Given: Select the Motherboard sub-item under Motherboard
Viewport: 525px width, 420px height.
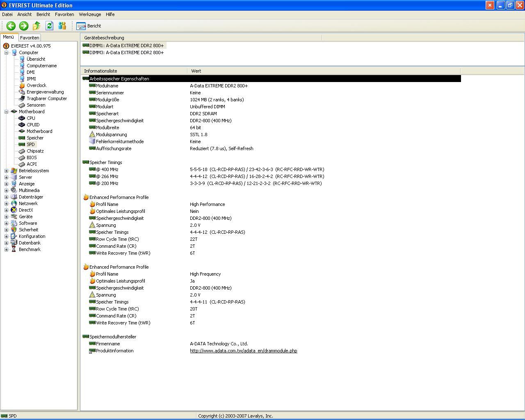Looking at the screenshot, I should coord(39,131).
